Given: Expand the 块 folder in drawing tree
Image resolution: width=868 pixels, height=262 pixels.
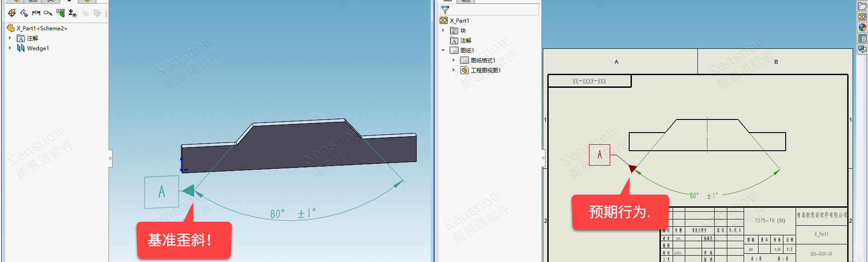Looking at the screenshot, I should (443, 30).
